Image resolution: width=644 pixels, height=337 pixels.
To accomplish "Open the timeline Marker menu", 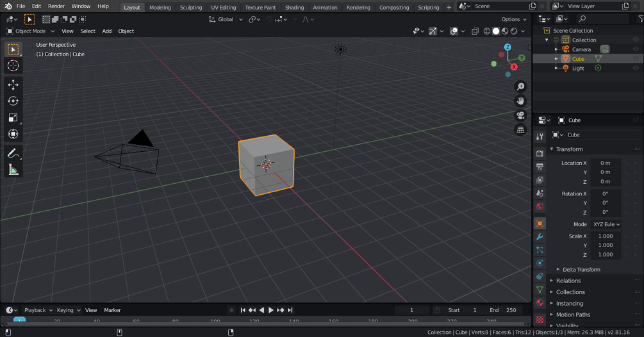I will pos(112,310).
